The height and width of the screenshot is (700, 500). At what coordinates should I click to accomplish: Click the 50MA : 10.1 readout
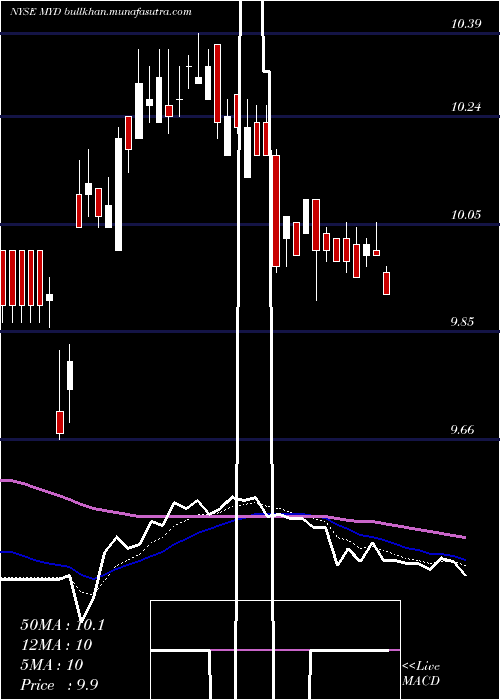62,625
